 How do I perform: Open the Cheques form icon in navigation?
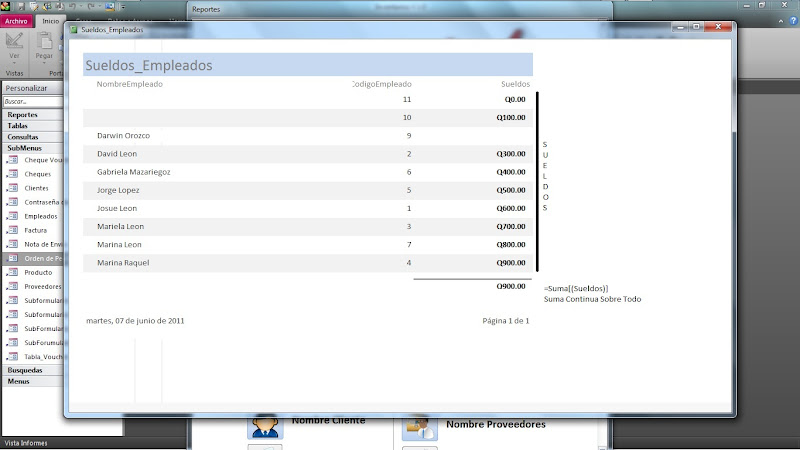tap(12, 173)
